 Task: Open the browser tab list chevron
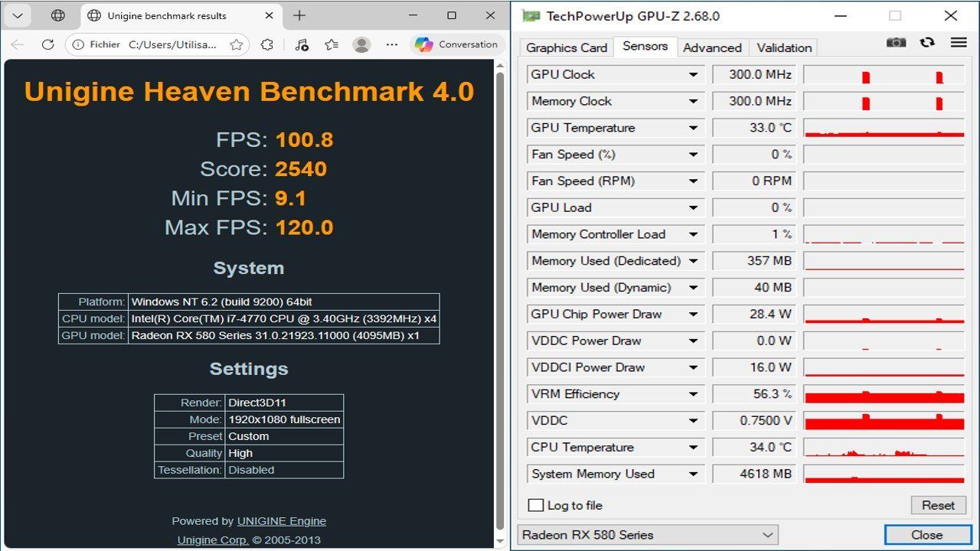(x=17, y=15)
